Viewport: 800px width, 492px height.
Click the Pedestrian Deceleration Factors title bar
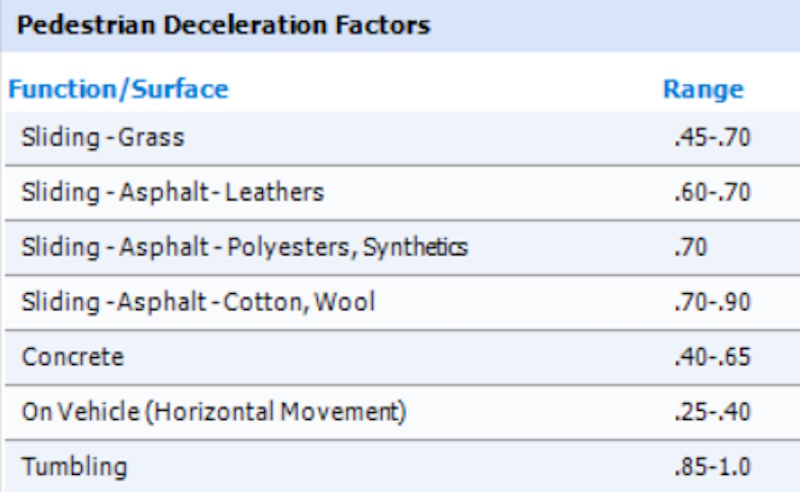[224, 25]
